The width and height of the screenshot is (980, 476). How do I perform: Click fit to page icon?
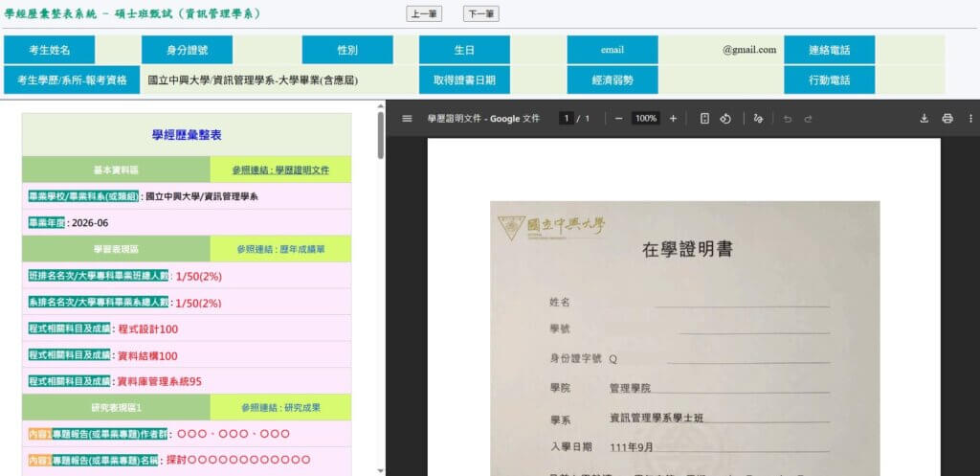click(704, 119)
